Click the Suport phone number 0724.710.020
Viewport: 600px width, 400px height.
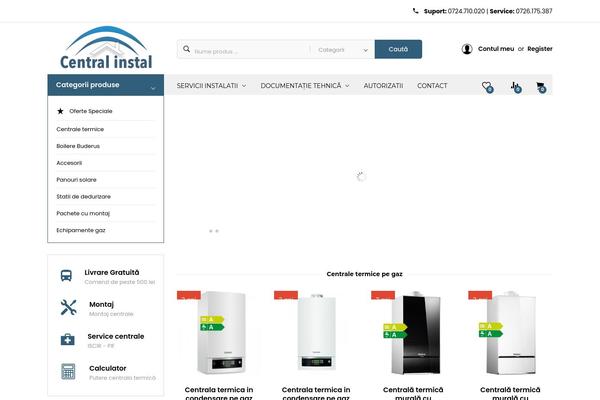[x=466, y=11]
